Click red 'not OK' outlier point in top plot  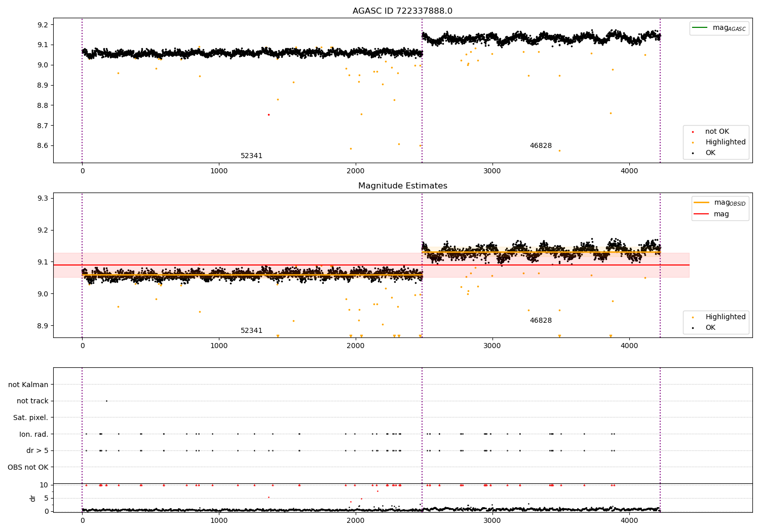click(x=269, y=115)
